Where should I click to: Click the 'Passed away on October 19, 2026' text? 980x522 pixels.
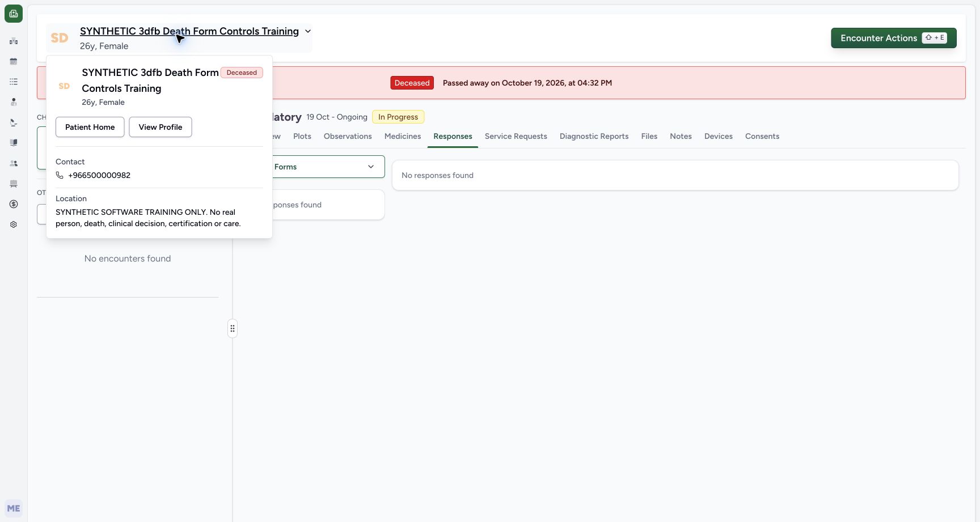click(x=527, y=83)
